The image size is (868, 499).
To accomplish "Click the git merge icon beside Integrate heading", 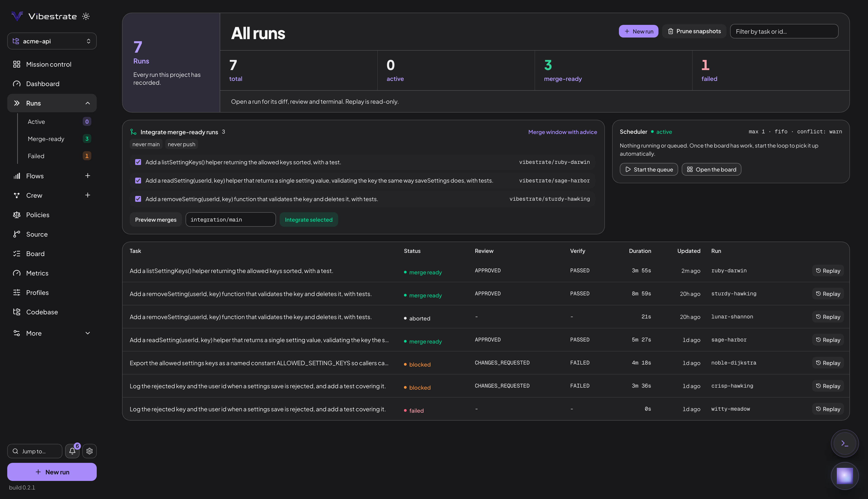I will (133, 132).
